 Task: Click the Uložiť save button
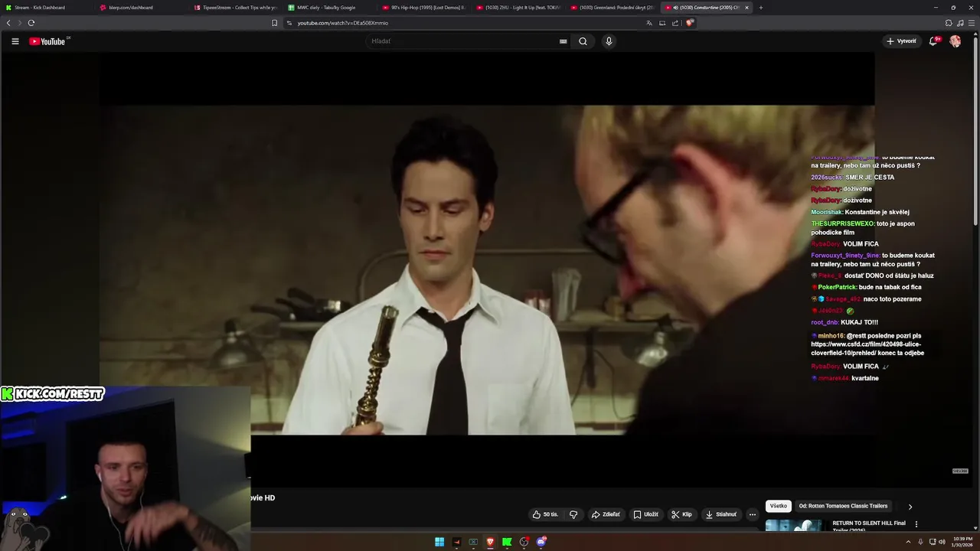[x=645, y=514]
